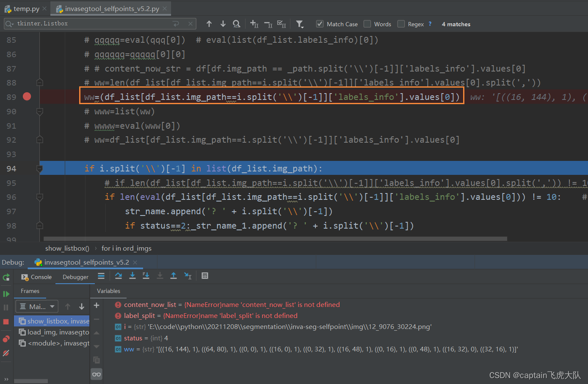Collapse the if block at line 94
The width and height of the screenshot is (588, 384).
click(40, 169)
